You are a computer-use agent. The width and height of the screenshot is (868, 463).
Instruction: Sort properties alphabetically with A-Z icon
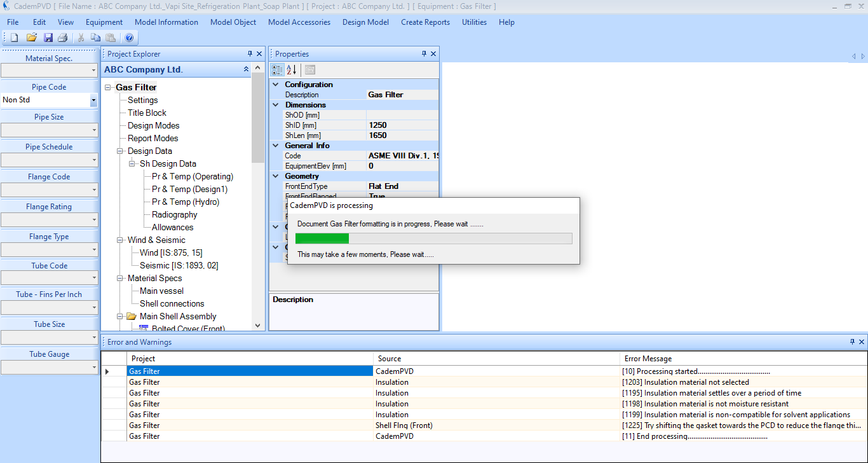tap(292, 70)
